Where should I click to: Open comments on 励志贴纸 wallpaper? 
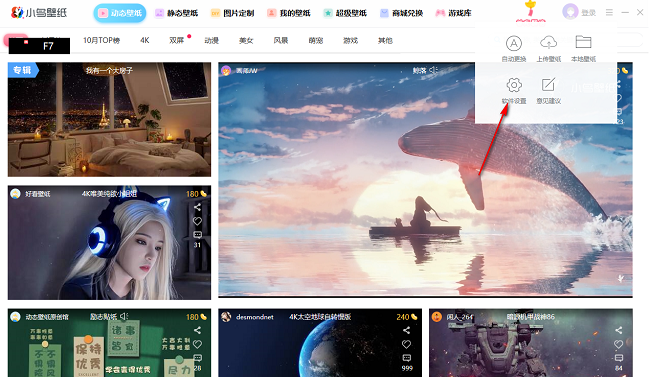197,358
